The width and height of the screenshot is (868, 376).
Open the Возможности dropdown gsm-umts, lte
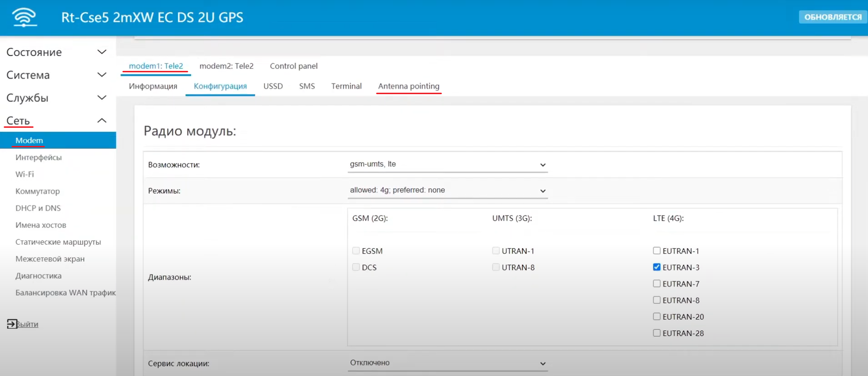448,164
